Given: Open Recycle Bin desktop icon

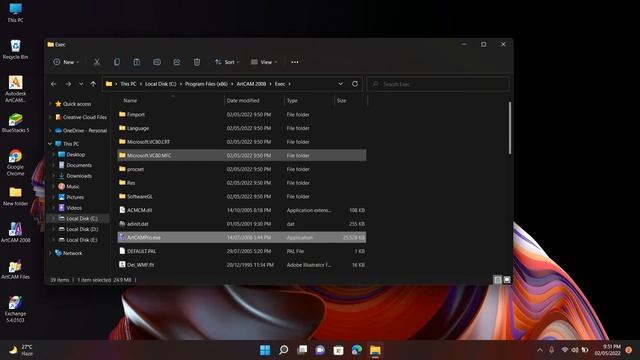Looking at the screenshot, I should (x=16, y=49).
